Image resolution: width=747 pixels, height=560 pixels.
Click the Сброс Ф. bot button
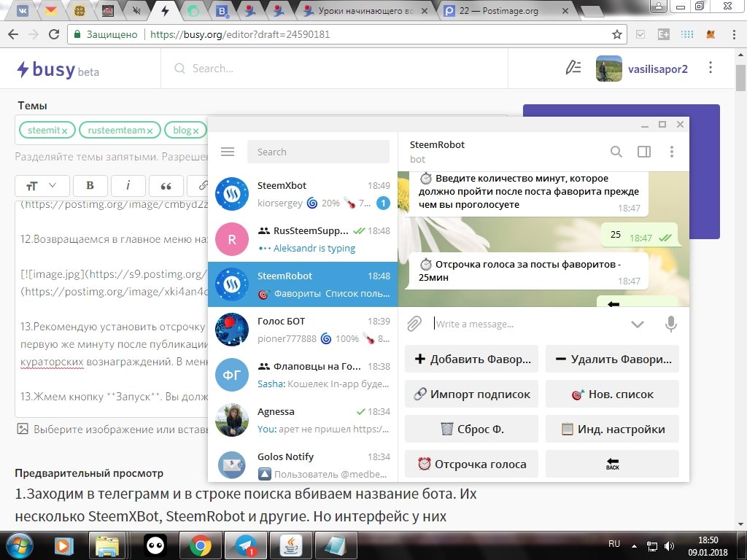tap(472, 429)
